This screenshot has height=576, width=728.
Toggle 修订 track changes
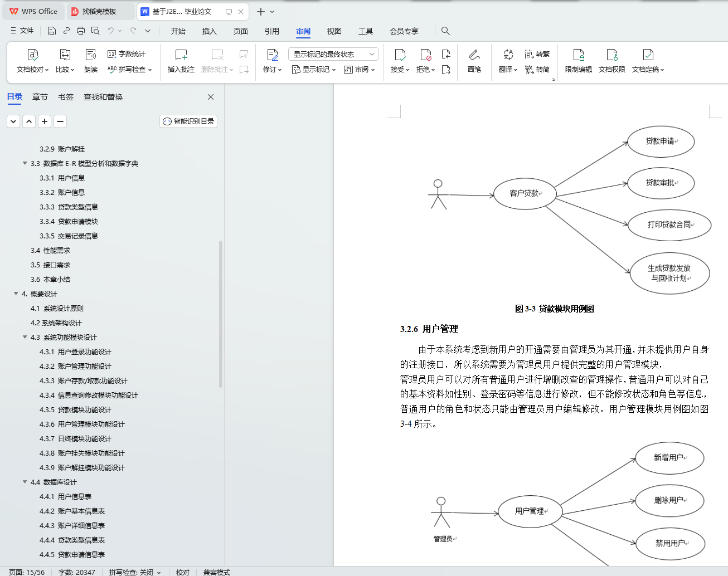tap(273, 61)
